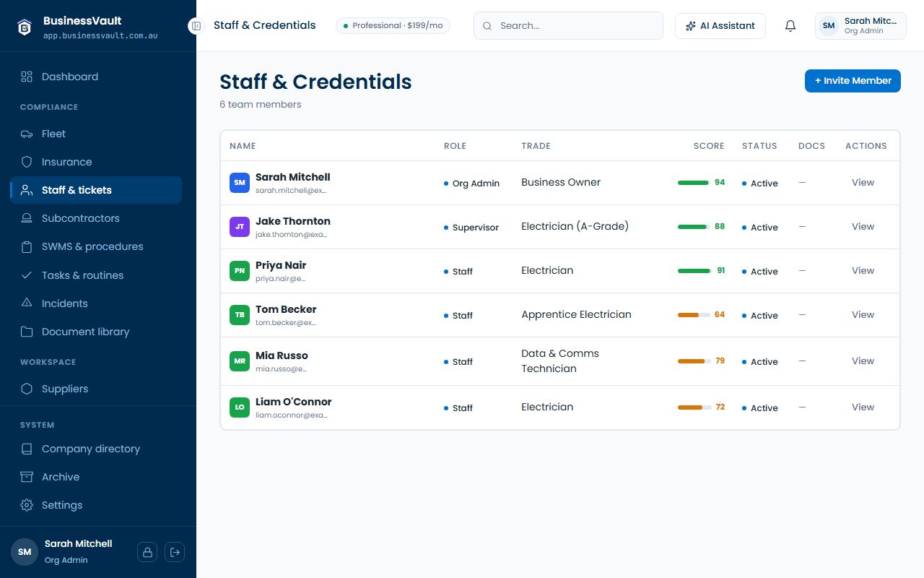The height and width of the screenshot is (578, 924).
Task: Click the Settings gear icon
Action: point(27,505)
